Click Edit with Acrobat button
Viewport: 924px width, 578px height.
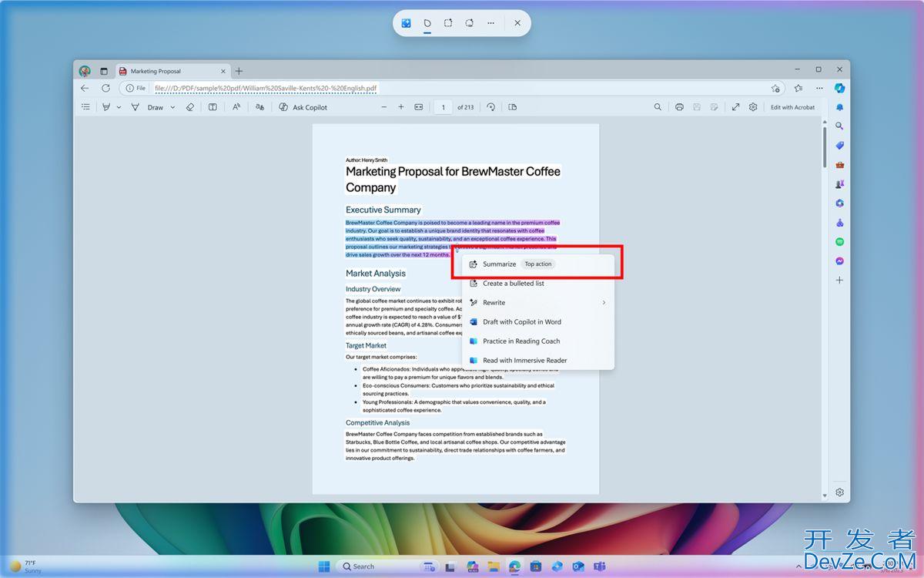point(792,107)
